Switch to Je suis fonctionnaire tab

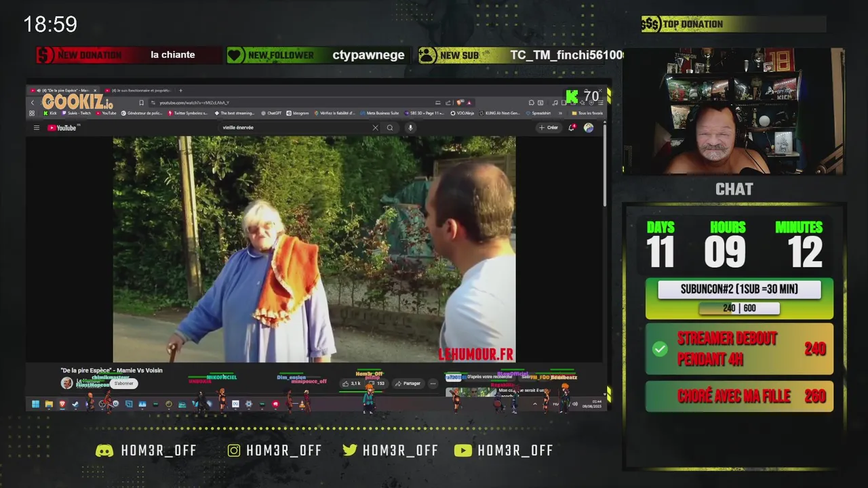point(139,90)
